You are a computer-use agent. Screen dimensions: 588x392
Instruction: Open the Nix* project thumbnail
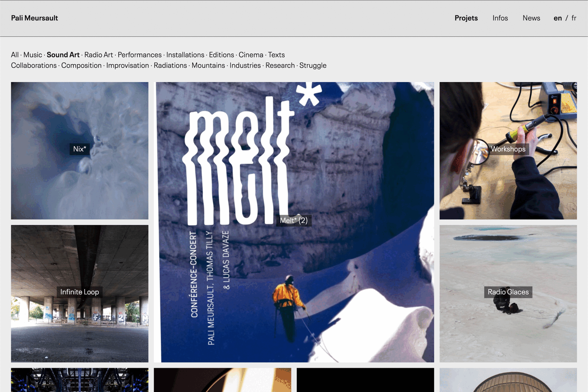tap(80, 150)
